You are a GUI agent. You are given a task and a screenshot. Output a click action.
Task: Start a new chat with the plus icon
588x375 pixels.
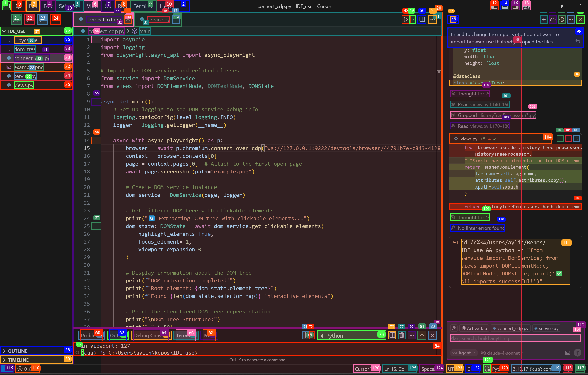coord(544,20)
